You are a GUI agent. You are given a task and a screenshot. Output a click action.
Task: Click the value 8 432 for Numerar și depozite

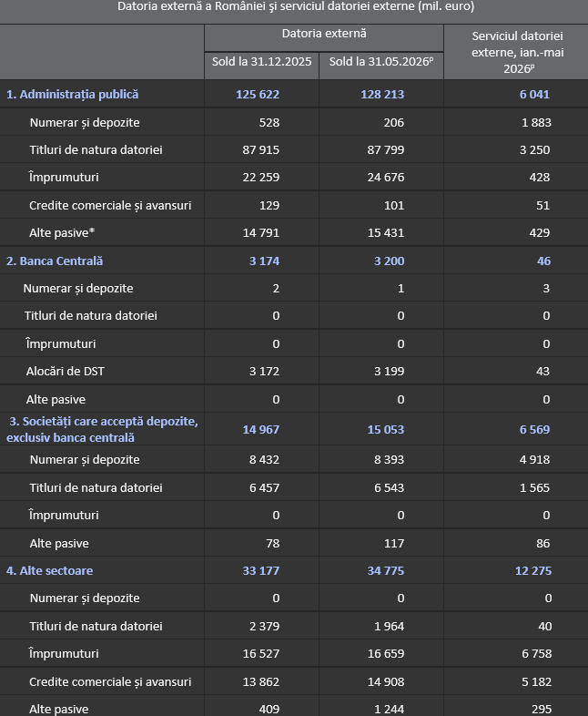[x=264, y=459]
